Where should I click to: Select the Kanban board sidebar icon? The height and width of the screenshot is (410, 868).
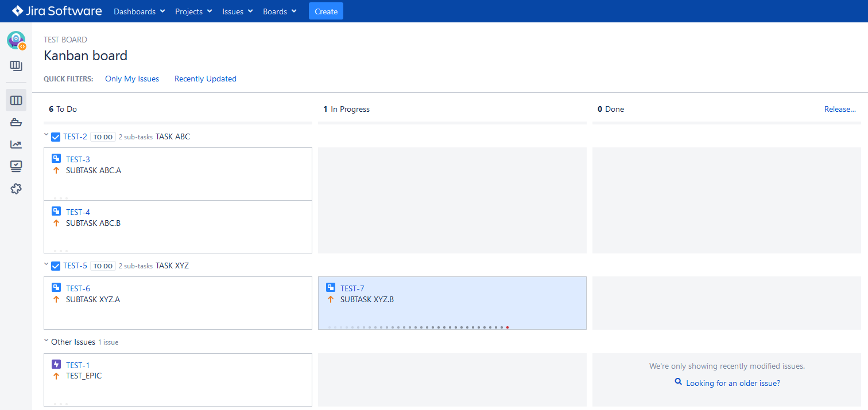(x=16, y=100)
